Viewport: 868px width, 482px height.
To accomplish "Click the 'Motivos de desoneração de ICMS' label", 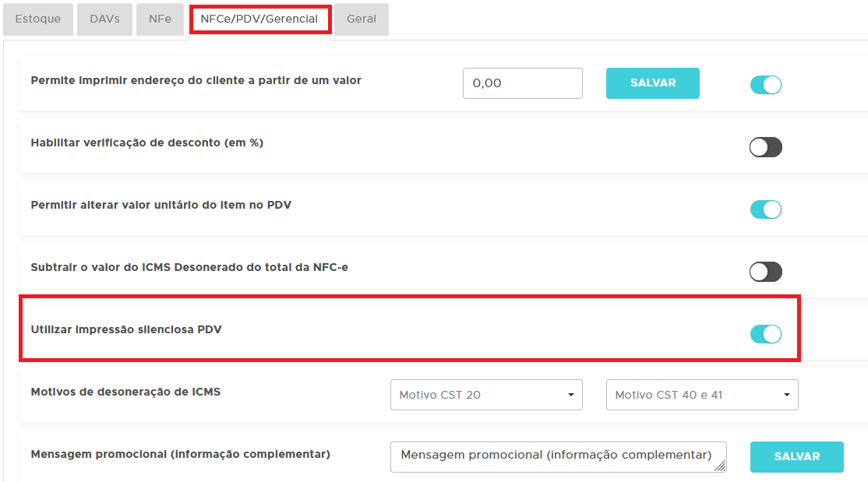I will (x=125, y=392).
